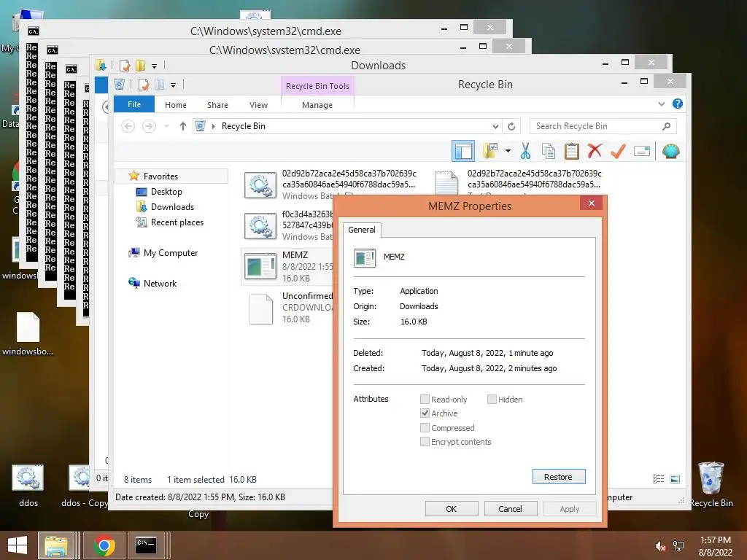Select Favorites in the navigation pane

(160, 176)
